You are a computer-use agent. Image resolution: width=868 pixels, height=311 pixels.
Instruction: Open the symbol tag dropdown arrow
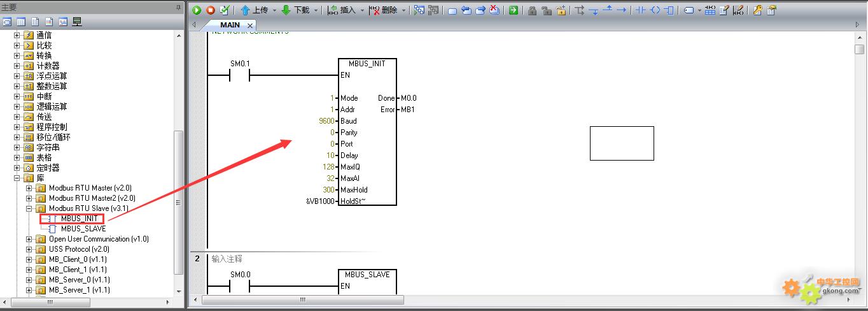click(x=699, y=10)
